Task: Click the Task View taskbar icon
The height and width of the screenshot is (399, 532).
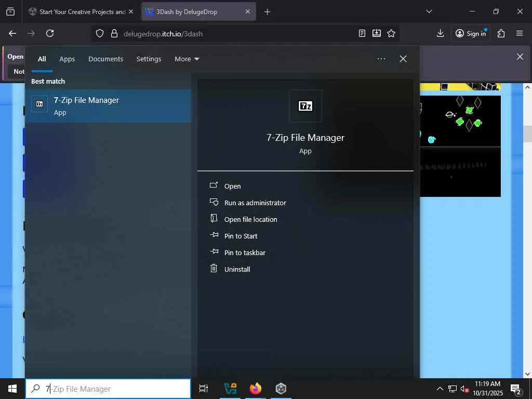Action: [x=204, y=389]
